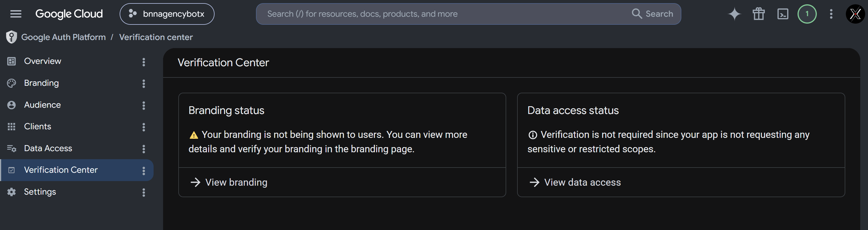Click the Clients grid icon

pyautogui.click(x=12, y=126)
